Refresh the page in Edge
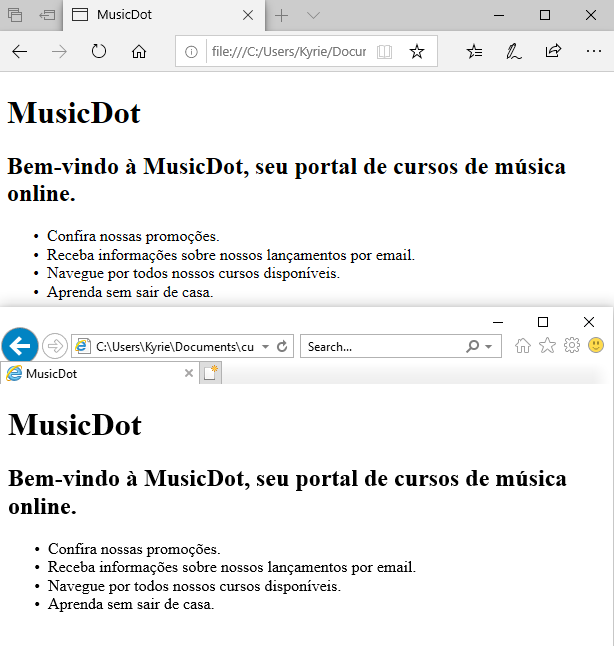This screenshot has width=614, height=646. coord(99,51)
